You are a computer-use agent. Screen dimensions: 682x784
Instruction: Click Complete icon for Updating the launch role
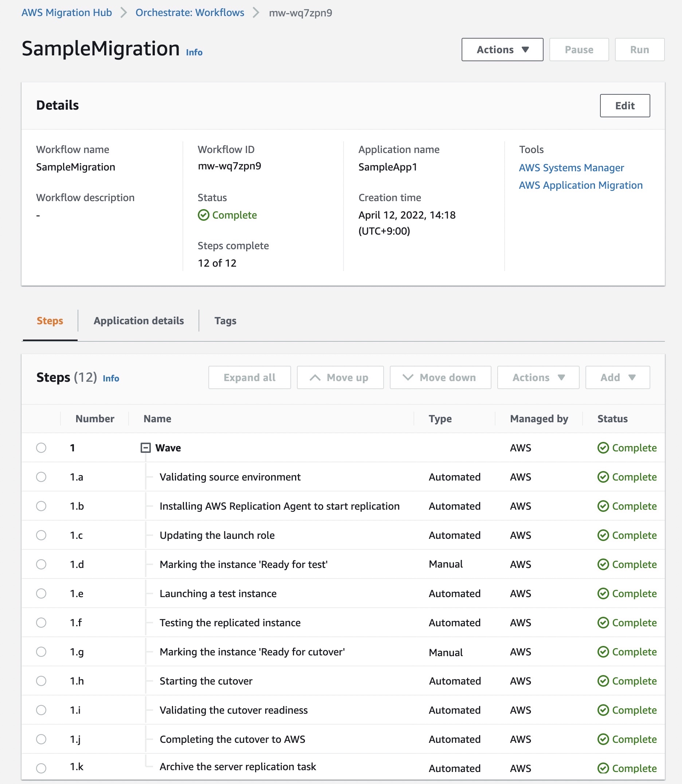pos(603,535)
